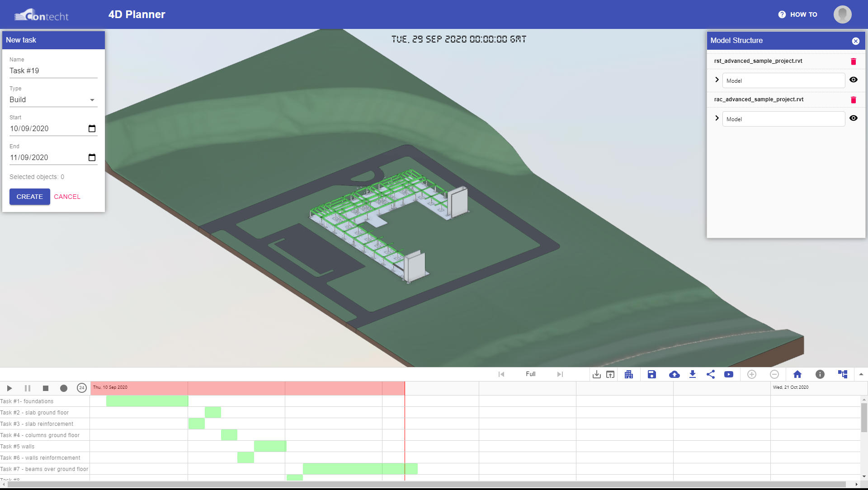Expand rac_advanced_sample_project tree node
The image size is (868, 490).
(717, 118)
